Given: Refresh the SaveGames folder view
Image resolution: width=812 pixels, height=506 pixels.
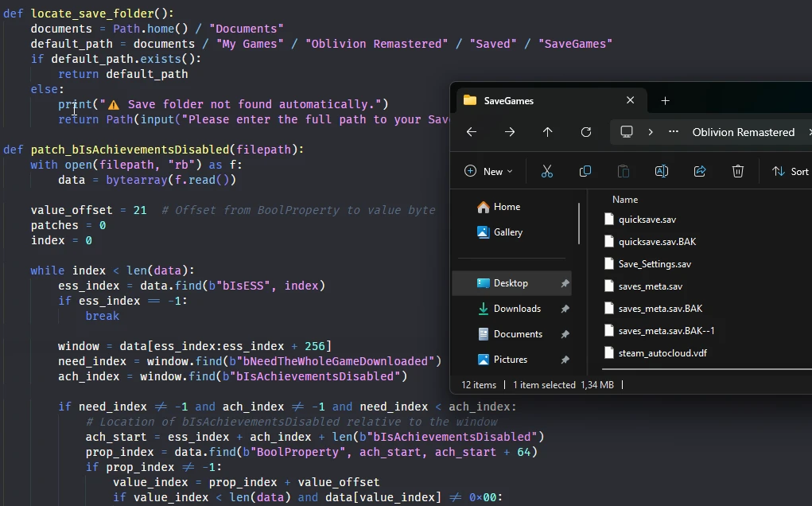Looking at the screenshot, I should [585, 132].
